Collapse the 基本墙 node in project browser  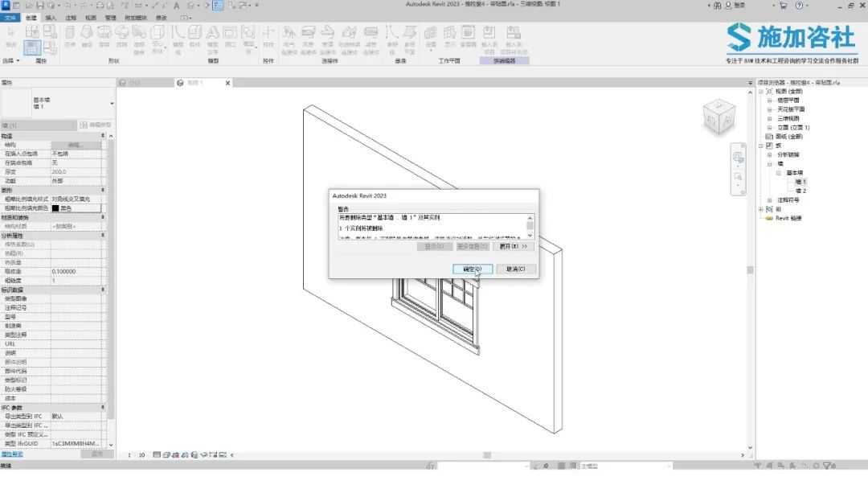(778, 172)
